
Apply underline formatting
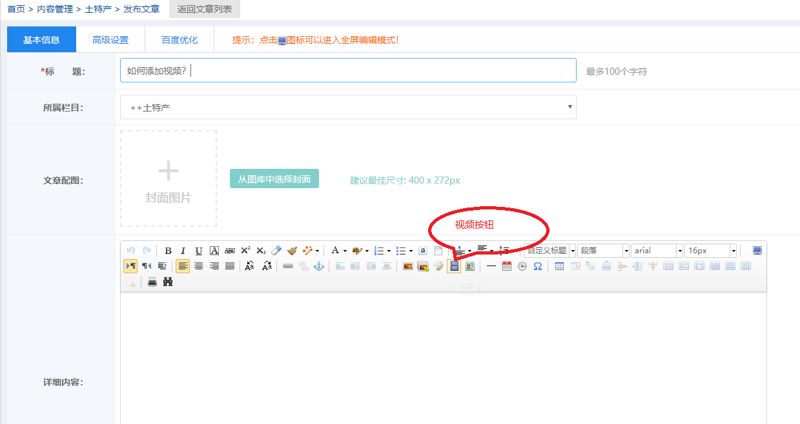199,251
